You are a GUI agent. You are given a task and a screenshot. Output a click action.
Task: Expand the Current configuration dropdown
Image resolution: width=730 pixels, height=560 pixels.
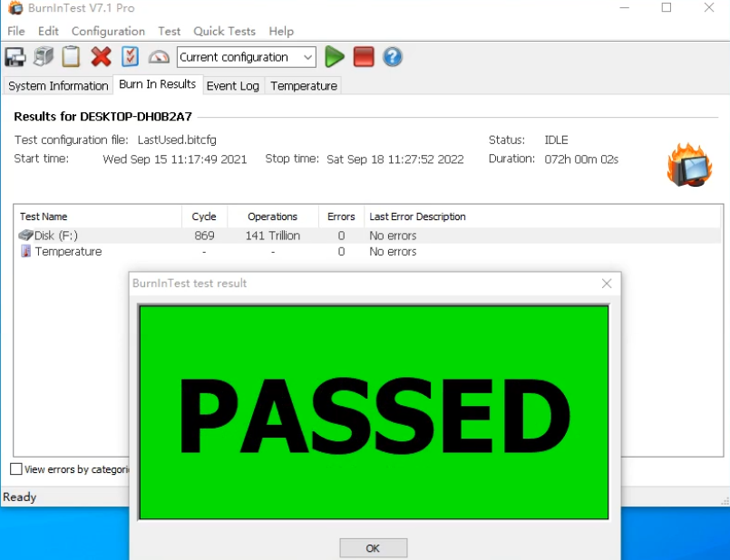click(x=307, y=57)
